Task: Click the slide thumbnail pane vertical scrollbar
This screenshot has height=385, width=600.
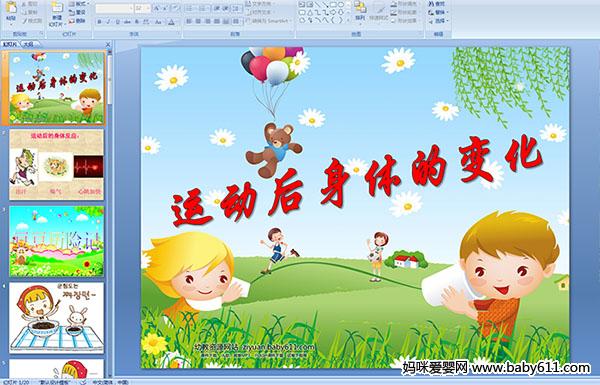Action: (x=110, y=212)
